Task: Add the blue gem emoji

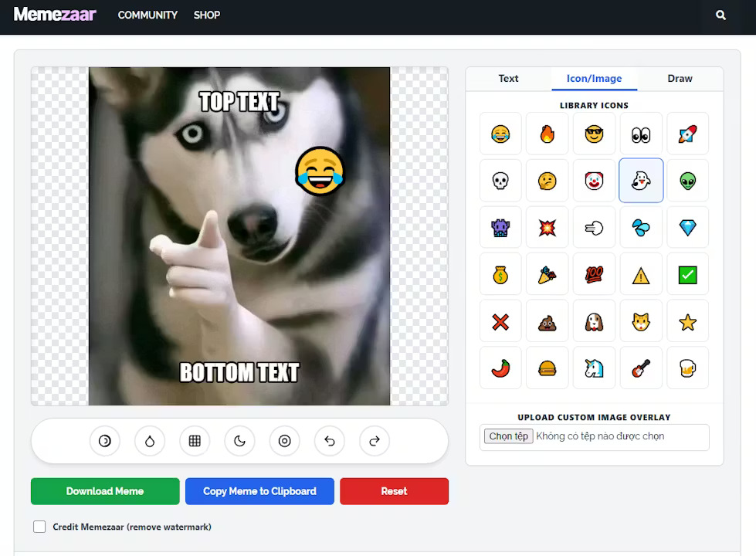Action: pyautogui.click(x=687, y=227)
